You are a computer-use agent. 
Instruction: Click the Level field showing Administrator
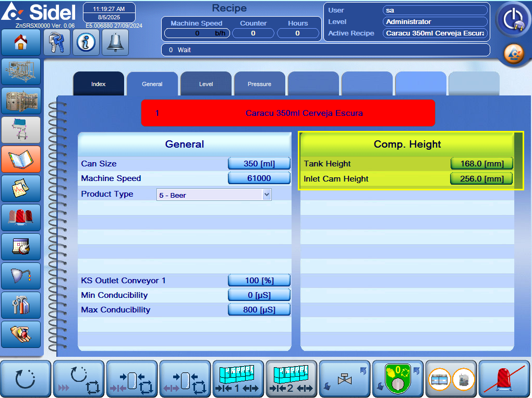tap(436, 22)
